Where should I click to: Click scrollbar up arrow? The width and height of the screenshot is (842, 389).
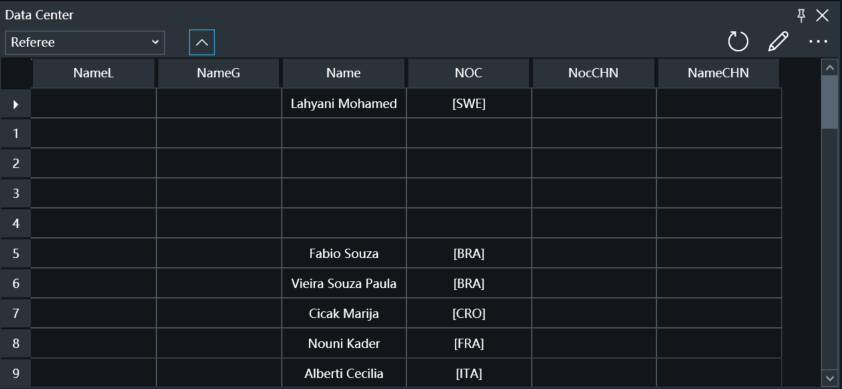point(830,68)
